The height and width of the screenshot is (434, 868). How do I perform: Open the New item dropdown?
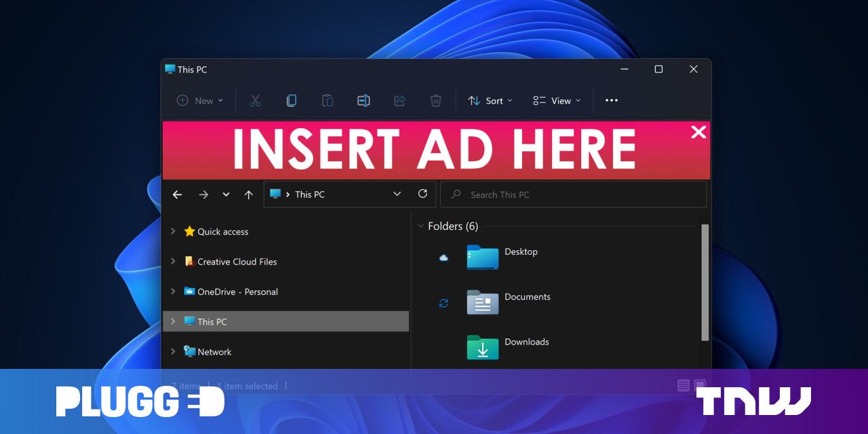click(x=199, y=100)
